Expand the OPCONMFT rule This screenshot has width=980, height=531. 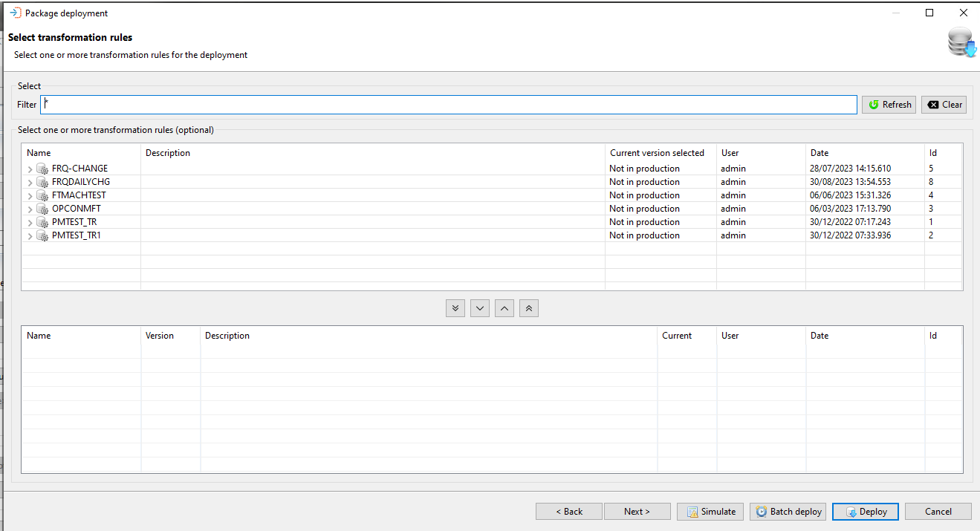click(x=30, y=209)
